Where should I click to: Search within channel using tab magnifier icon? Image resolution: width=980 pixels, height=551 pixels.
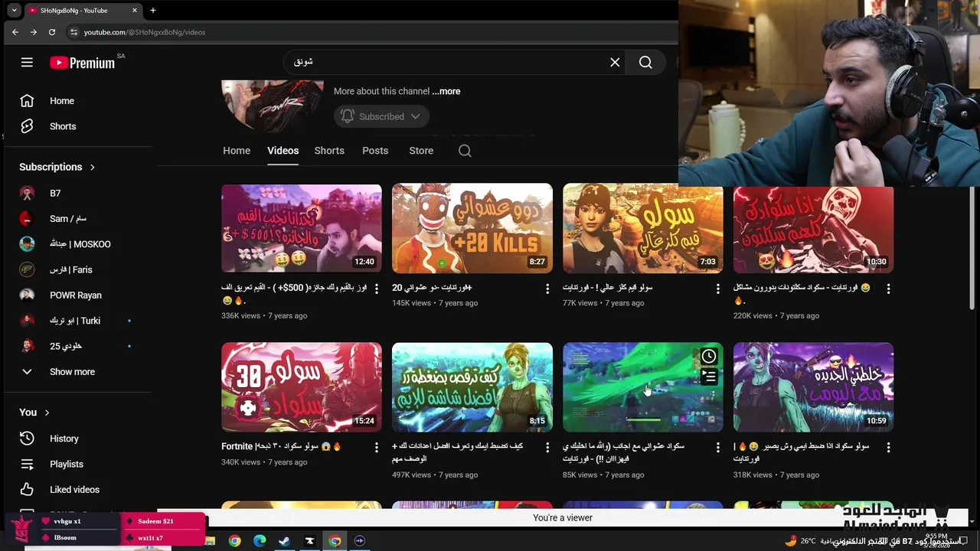click(x=465, y=151)
